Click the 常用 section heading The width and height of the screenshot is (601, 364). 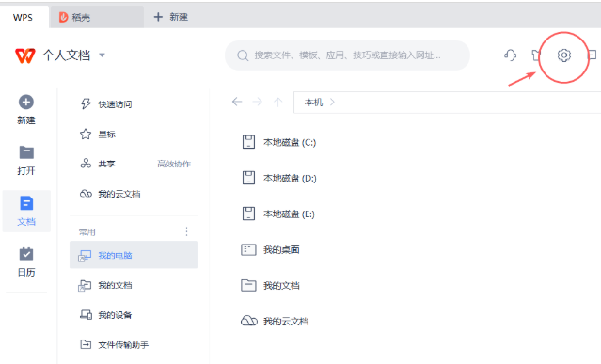(x=87, y=231)
